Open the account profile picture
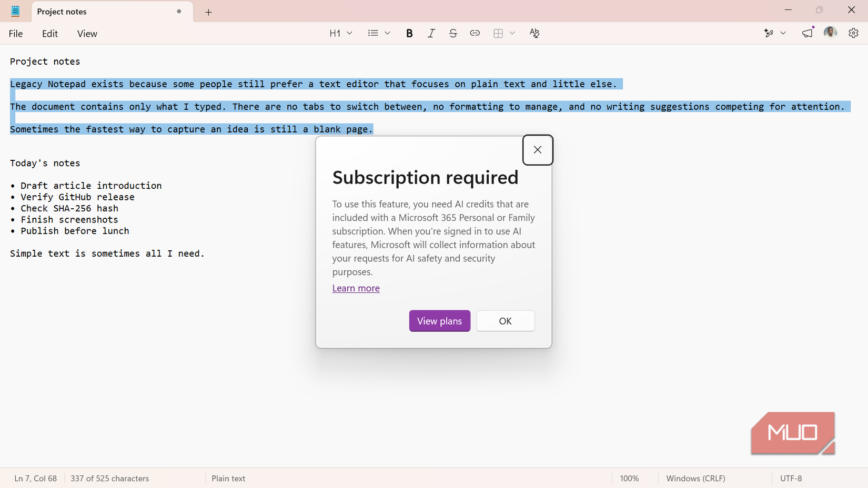 (830, 33)
